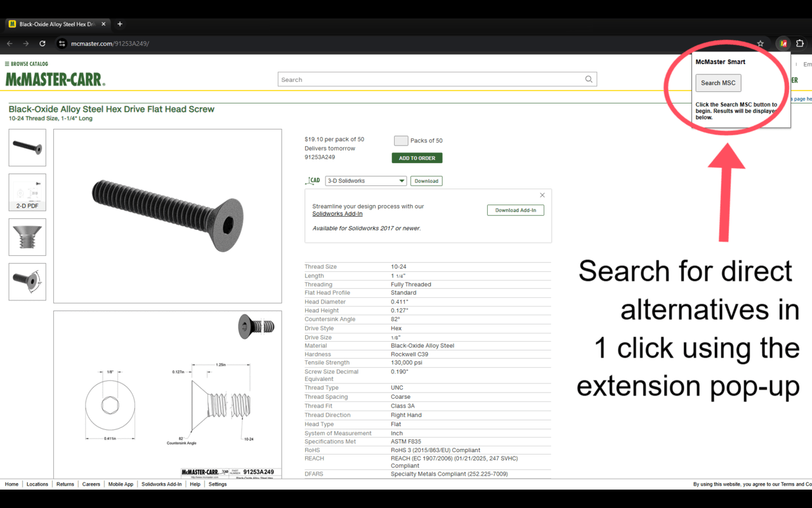The image size is (812, 508).
Task: Select the countersunk head profile thumbnail
Action: click(x=27, y=237)
